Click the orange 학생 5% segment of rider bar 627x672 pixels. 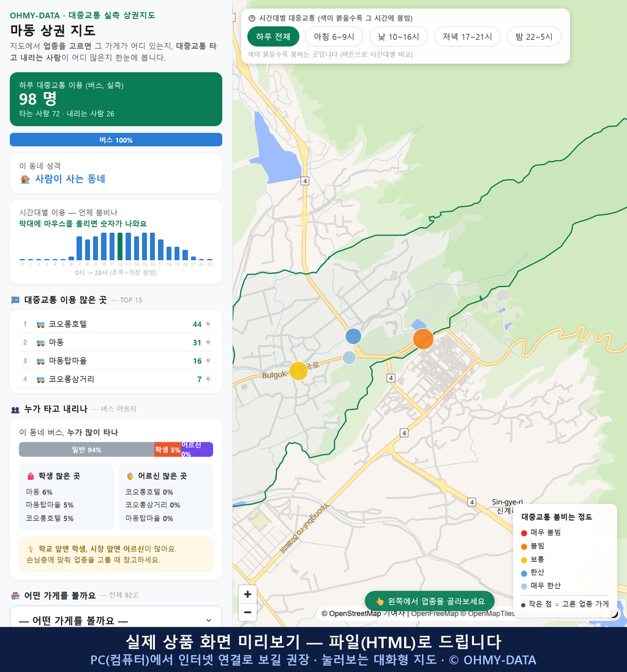pos(168,450)
